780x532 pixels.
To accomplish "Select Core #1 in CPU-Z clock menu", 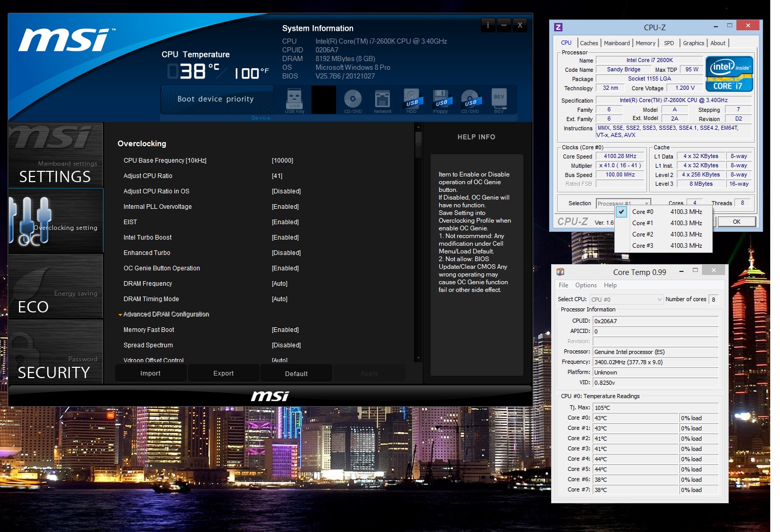I will click(663, 223).
